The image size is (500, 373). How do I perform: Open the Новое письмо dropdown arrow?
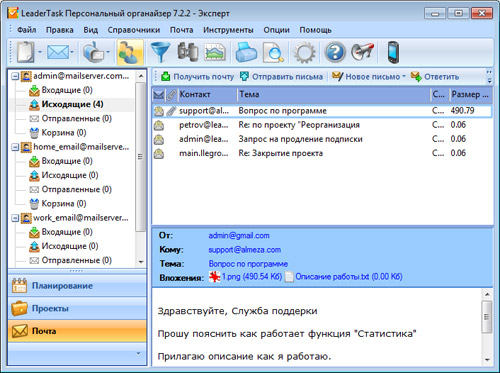[404, 76]
